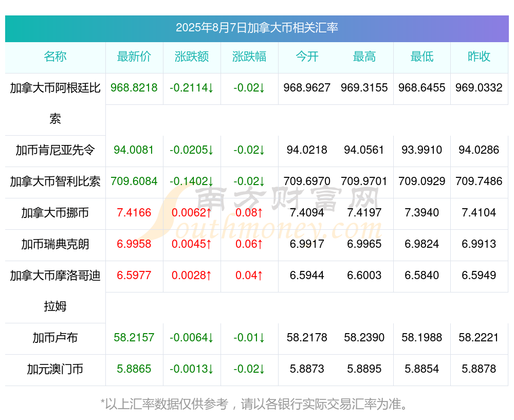Click opening value 94.0218
The height and width of the screenshot is (420, 514).
307,150
